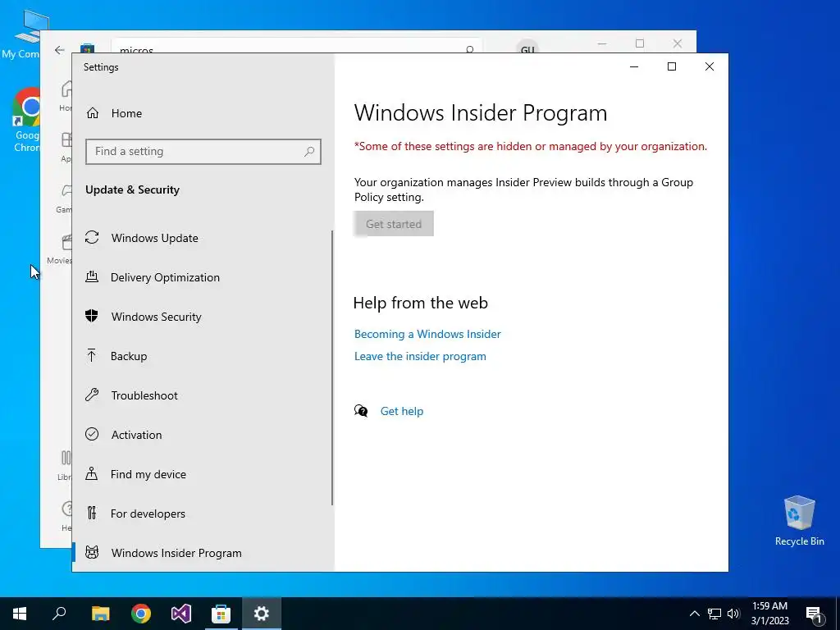Click the Activation checkmark icon

pyautogui.click(x=92, y=434)
